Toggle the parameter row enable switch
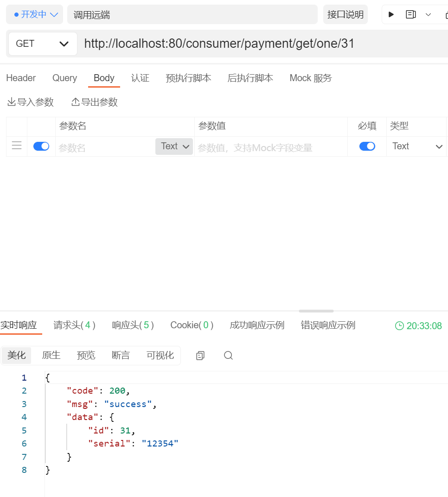 pos(41,146)
